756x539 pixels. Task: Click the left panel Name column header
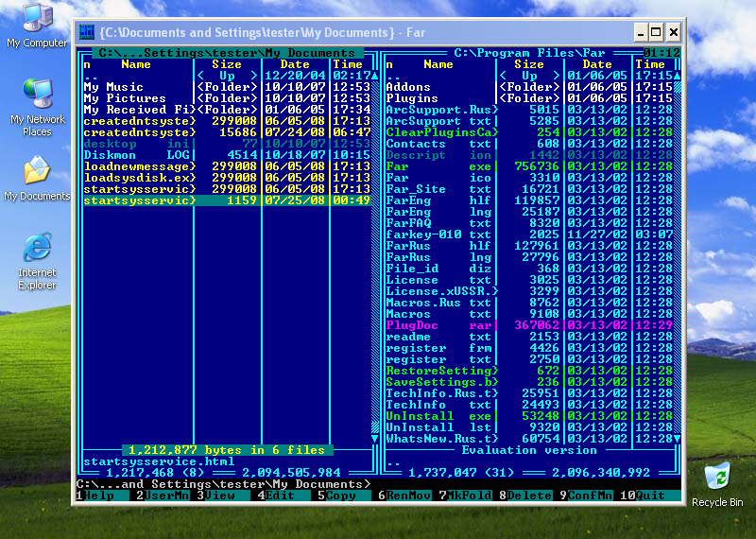point(136,64)
